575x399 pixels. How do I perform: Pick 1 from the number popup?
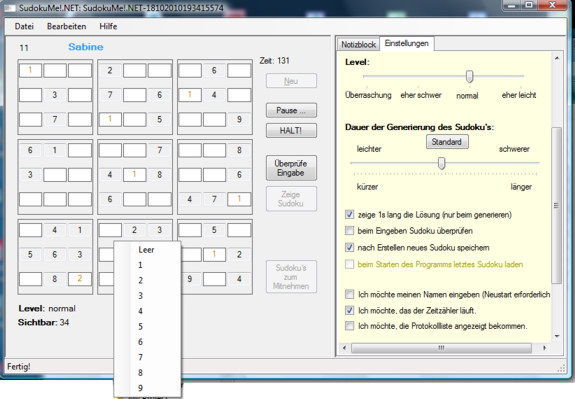coord(140,265)
